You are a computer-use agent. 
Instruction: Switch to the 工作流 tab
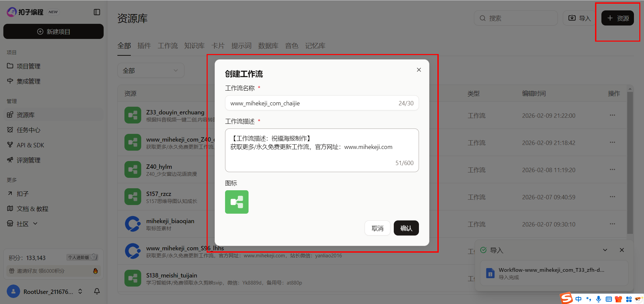point(167,46)
